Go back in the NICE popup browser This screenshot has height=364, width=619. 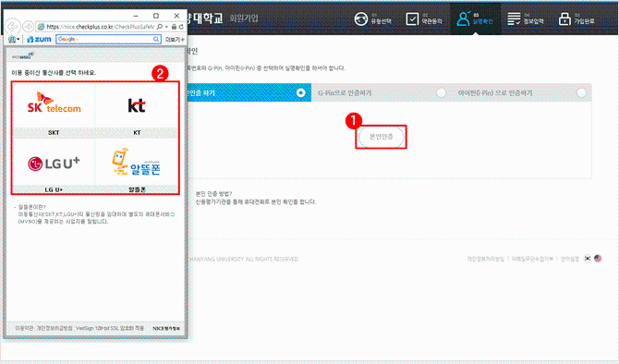pyautogui.click(x=13, y=27)
